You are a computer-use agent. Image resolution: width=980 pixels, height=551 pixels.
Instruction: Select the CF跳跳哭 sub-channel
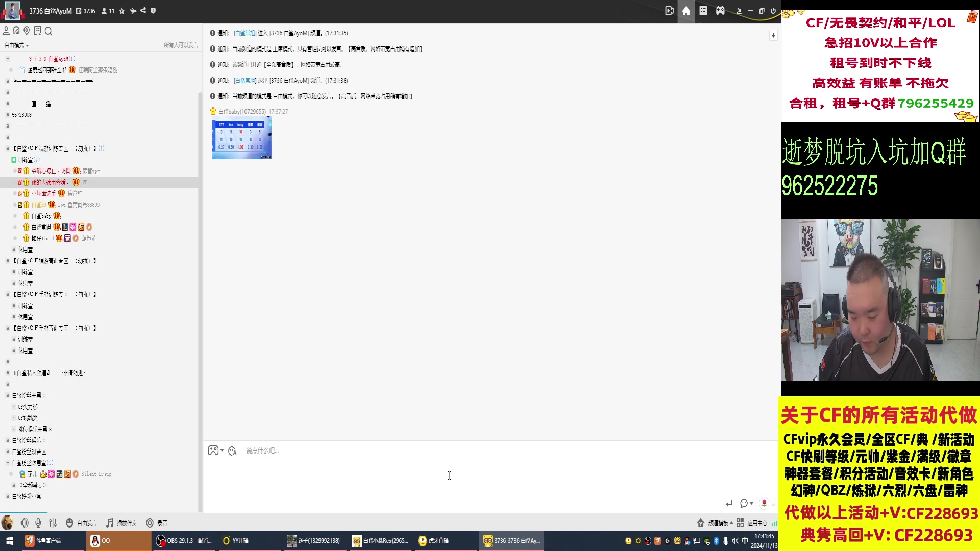click(28, 418)
